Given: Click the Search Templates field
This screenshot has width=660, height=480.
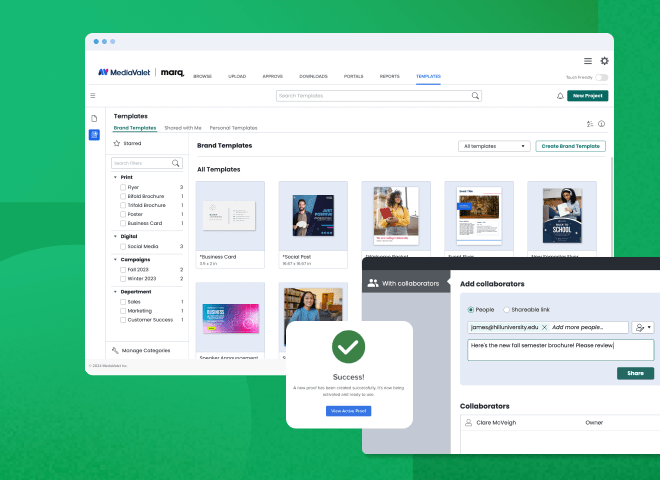Looking at the screenshot, I should tap(379, 96).
